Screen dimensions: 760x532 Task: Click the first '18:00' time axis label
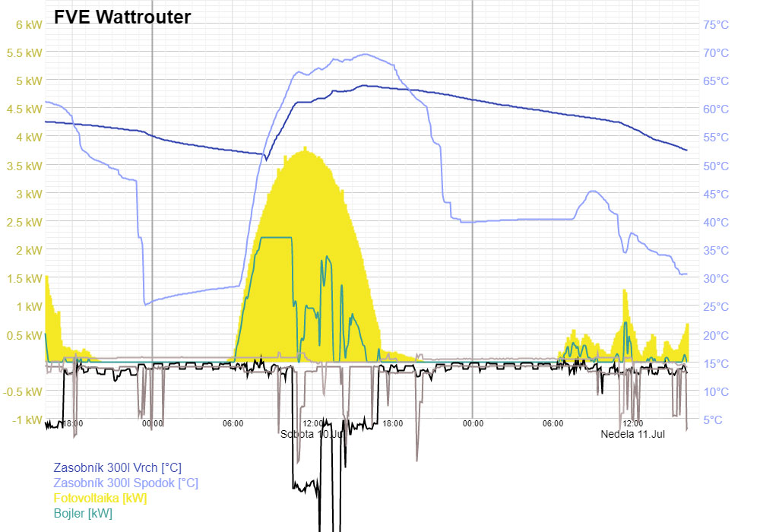pyautogui.click(x=73, y=423)
